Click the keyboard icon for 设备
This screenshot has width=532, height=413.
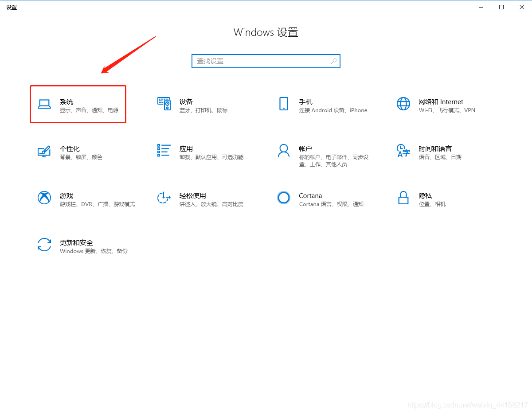click(x=164, y=104)
